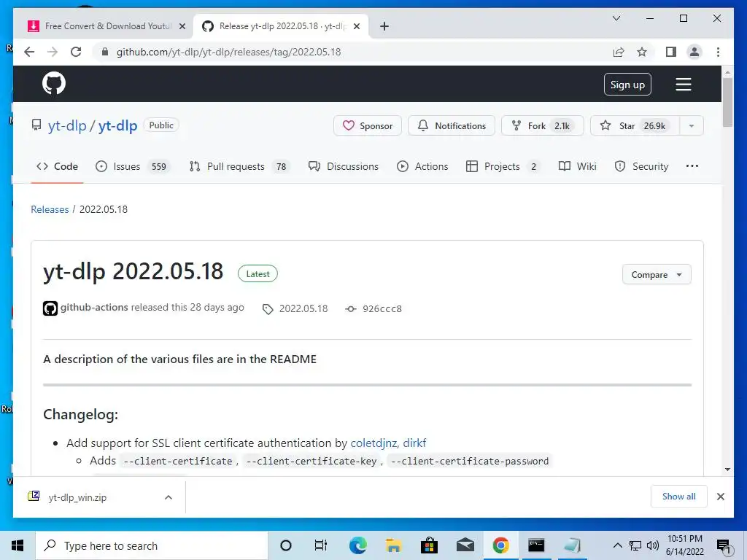Open contributor coletdjnz profile link
This screenshot has height=560, width=747.
374,443
